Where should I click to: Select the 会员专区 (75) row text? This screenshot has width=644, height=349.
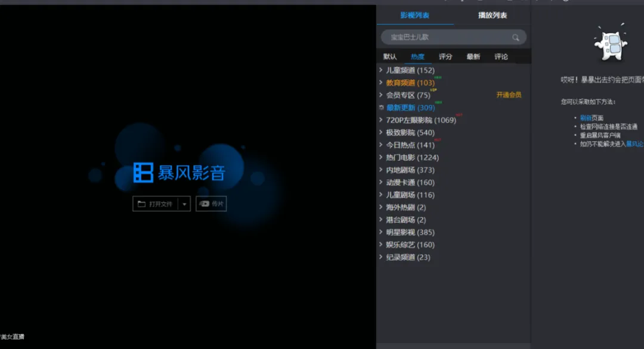coord(408,95)
